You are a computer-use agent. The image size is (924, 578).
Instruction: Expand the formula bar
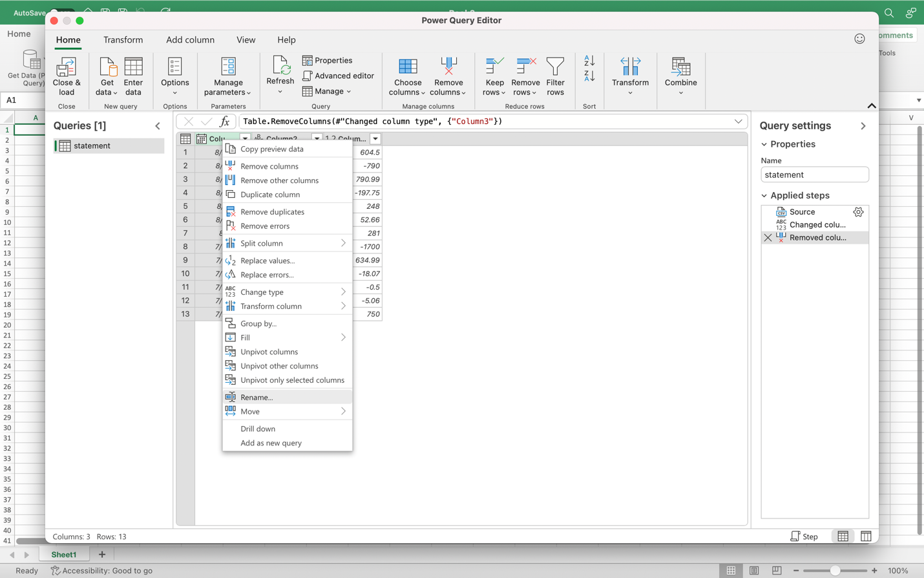pos(738,122)
